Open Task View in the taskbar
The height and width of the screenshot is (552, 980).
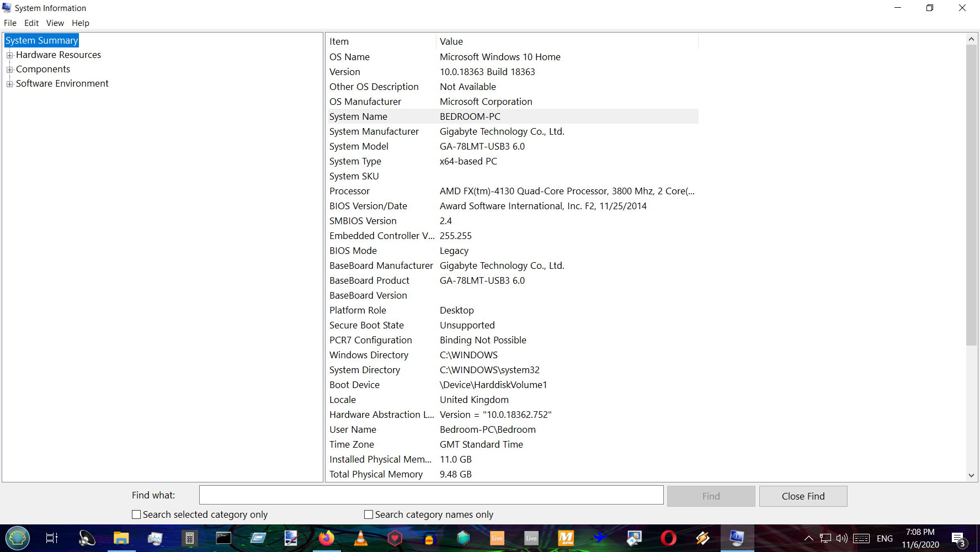pyautogui.click(x=52, y=538)
